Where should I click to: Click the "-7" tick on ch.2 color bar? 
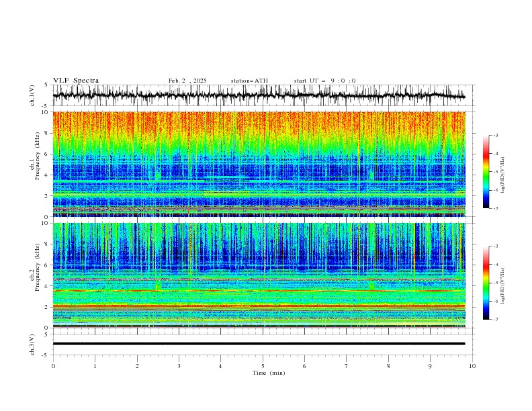tap(495, 320)
